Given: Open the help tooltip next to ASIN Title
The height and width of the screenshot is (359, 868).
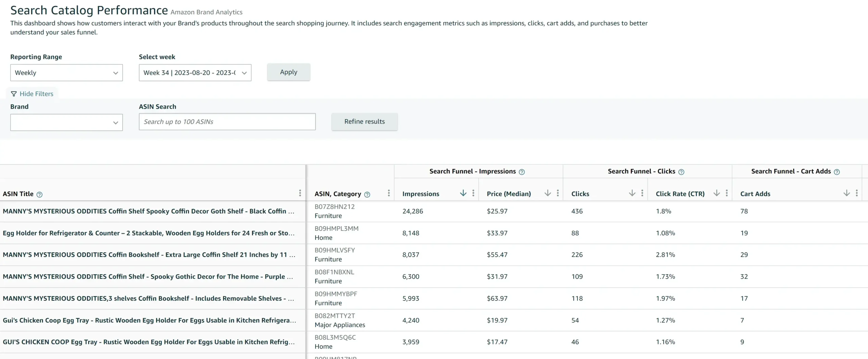Looking at the screenshot, I should click(x=40, y=194).
